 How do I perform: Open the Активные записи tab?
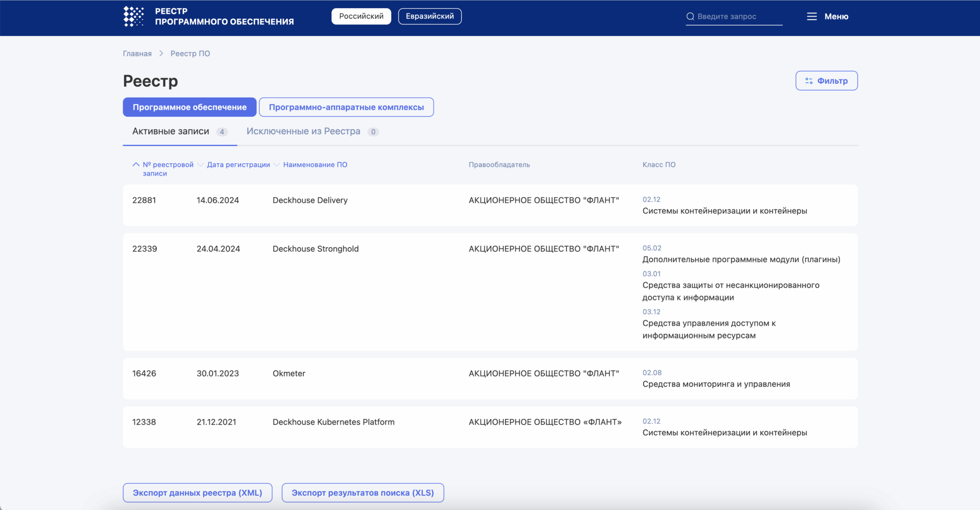(x=171, y=131)
